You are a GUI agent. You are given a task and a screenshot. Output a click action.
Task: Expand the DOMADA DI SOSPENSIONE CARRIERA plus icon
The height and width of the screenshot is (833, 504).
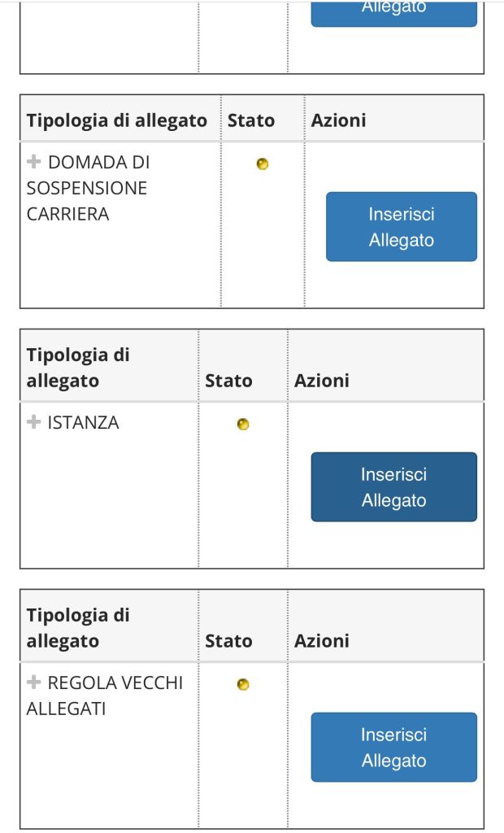(x=34, y=162)
